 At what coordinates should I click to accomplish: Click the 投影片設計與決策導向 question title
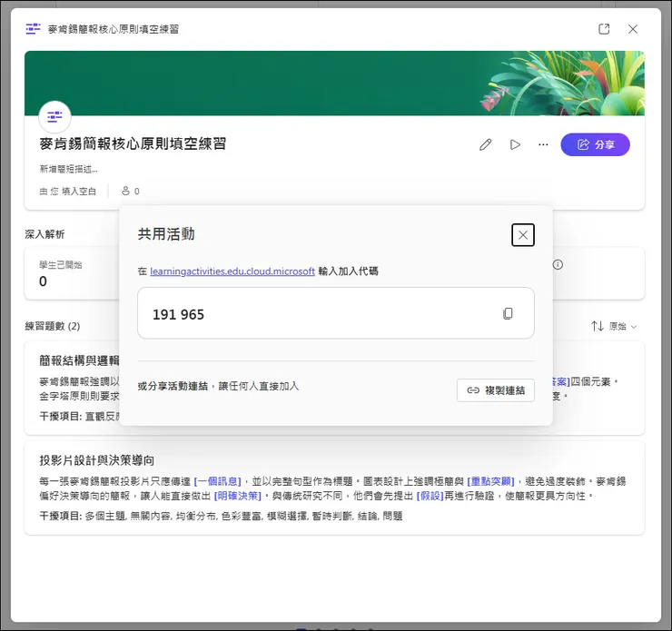(97, 460)
